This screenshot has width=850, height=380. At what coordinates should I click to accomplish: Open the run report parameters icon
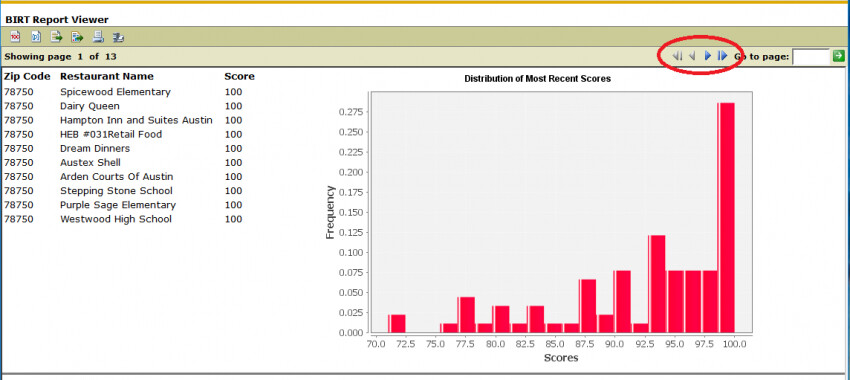pos(36,37)
